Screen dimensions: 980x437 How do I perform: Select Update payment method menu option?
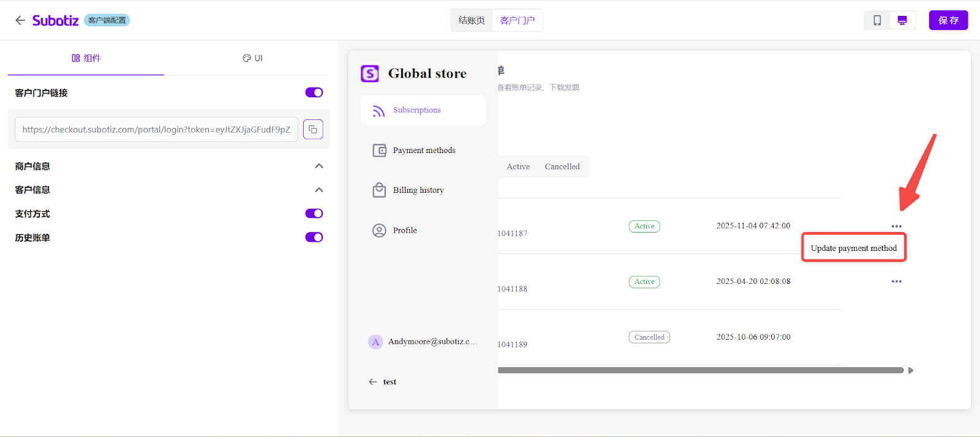pyautogui.click(x=853, y=248)
